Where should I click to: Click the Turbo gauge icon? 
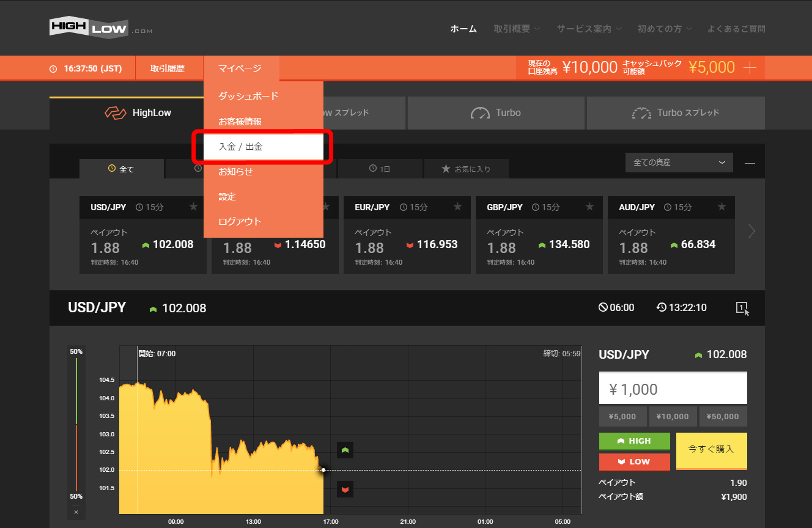(481, 113)
